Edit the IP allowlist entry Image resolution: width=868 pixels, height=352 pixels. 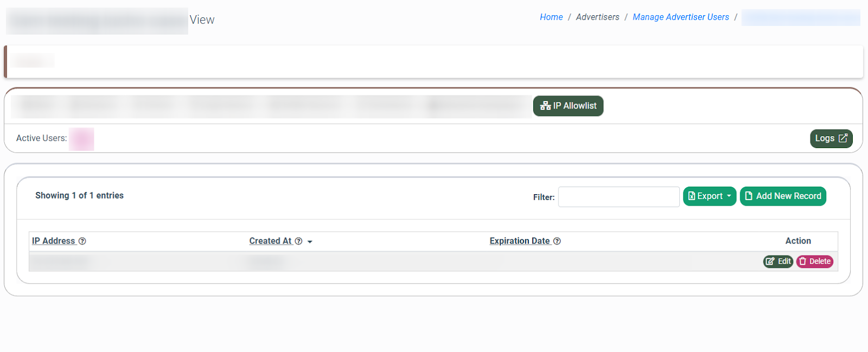(x=778, y=261)
